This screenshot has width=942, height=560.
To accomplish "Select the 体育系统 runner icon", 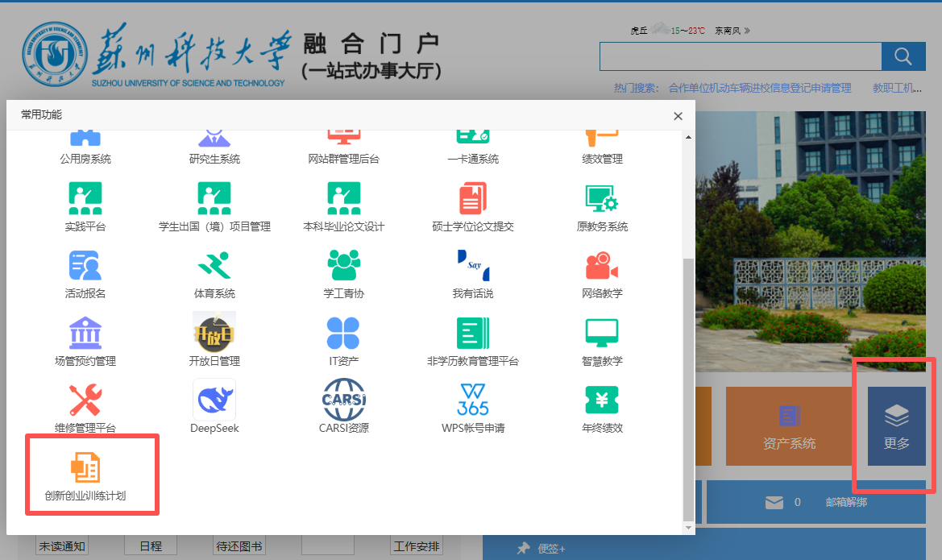I will [214, 265].
